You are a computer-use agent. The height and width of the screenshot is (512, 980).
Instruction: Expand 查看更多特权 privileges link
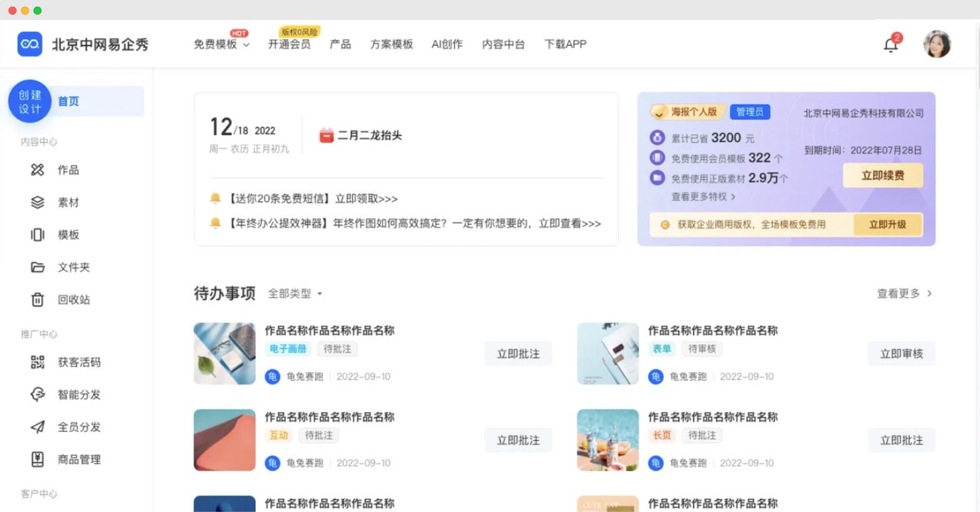(x=702, y=197)
